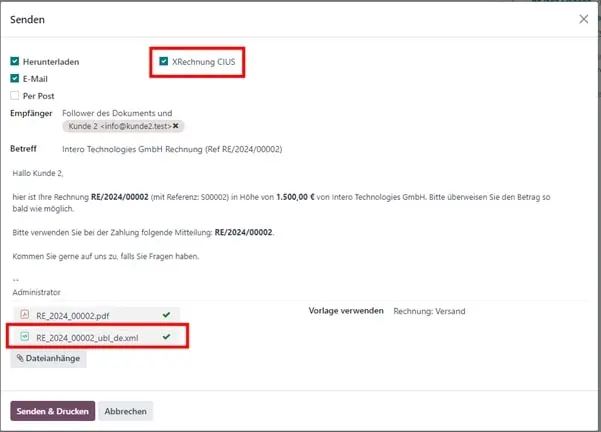Remove the Kunde 2 recipient tag
The width and height of the screenshot is (601, 432).
coord(176,127)
